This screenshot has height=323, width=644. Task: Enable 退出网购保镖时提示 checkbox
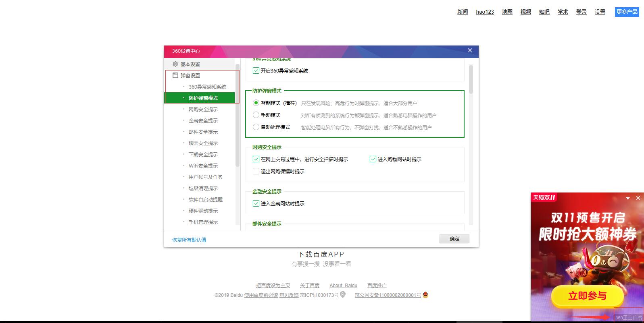pyautogui.click(x=256, y=171)
